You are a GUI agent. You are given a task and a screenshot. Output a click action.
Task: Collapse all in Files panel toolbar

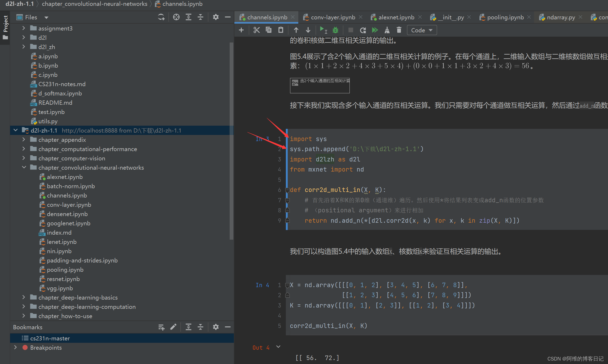200,17
